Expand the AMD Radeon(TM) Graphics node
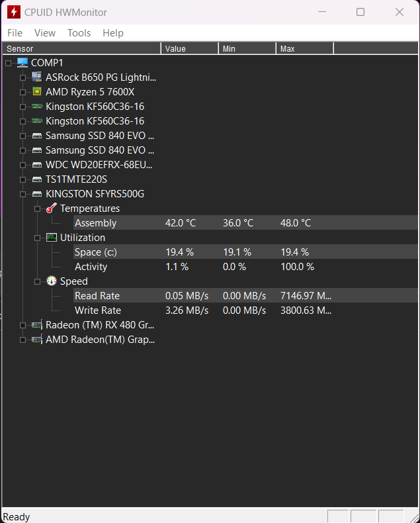420x523 pixels. (x=22, y=340)
